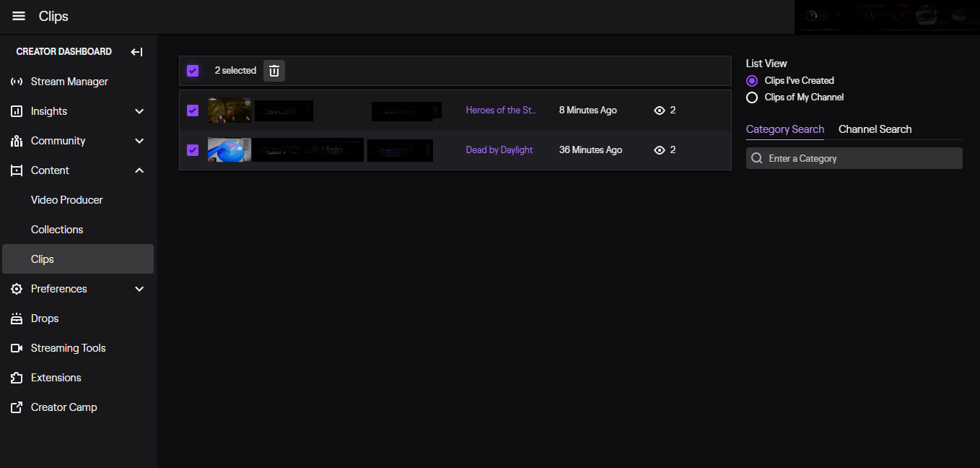Uncheck the Heroes of the Storm clip
Viewport: 980px width, 468px height.
[193, 110]
